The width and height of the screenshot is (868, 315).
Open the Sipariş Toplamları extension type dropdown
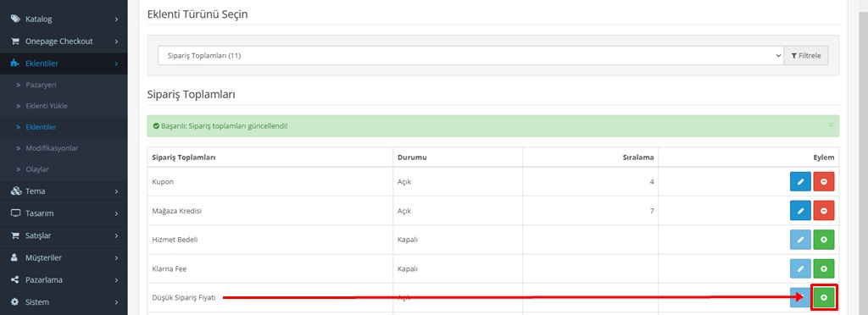pos(470,56)
